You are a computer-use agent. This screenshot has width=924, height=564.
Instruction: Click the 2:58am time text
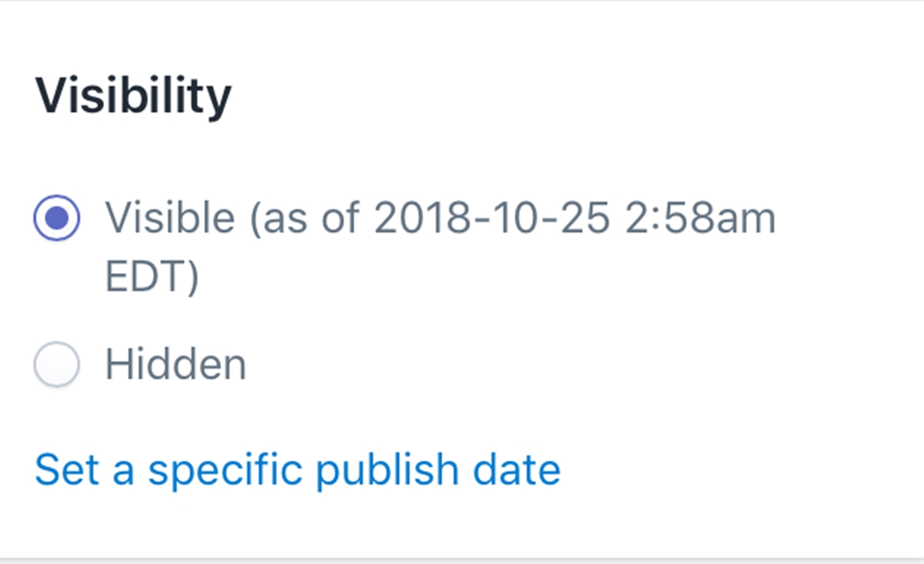tap(694, 218)
